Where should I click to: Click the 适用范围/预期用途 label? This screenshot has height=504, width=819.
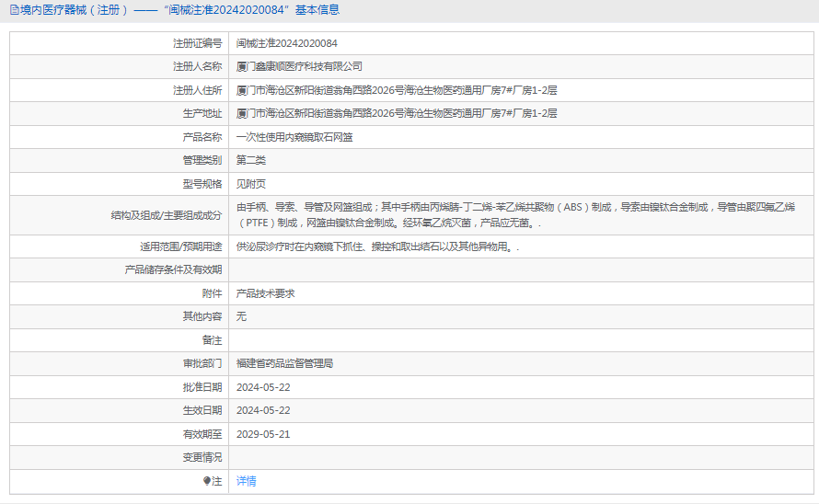180,246
